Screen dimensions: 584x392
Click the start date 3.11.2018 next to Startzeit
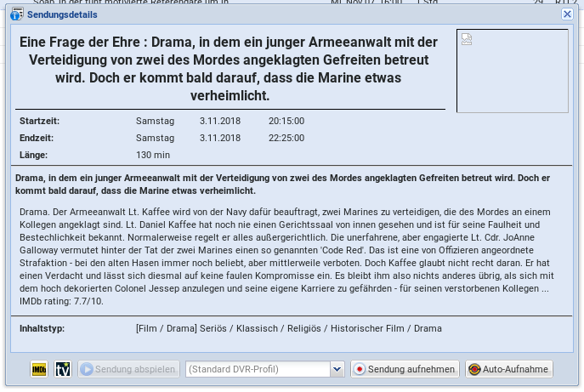pos(220,121)
